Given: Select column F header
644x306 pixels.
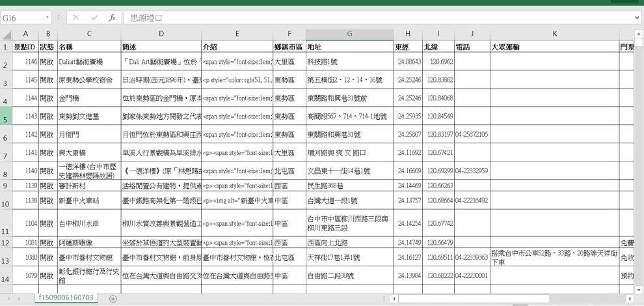Looking at the screenshot, I should 289,34.
